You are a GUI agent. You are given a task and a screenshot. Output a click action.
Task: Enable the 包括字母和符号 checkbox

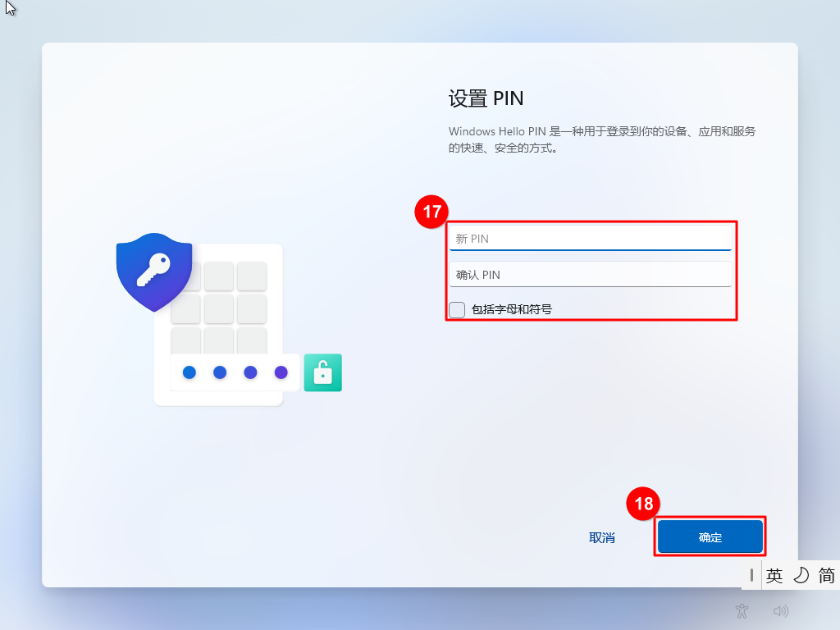click(457, 309)
